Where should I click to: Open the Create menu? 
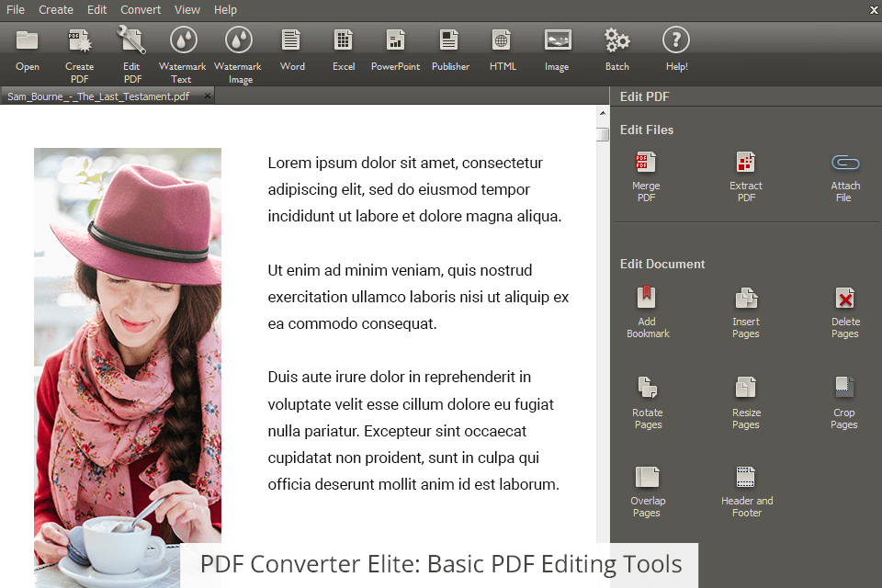pyautogui.click(x=56, y=9)
